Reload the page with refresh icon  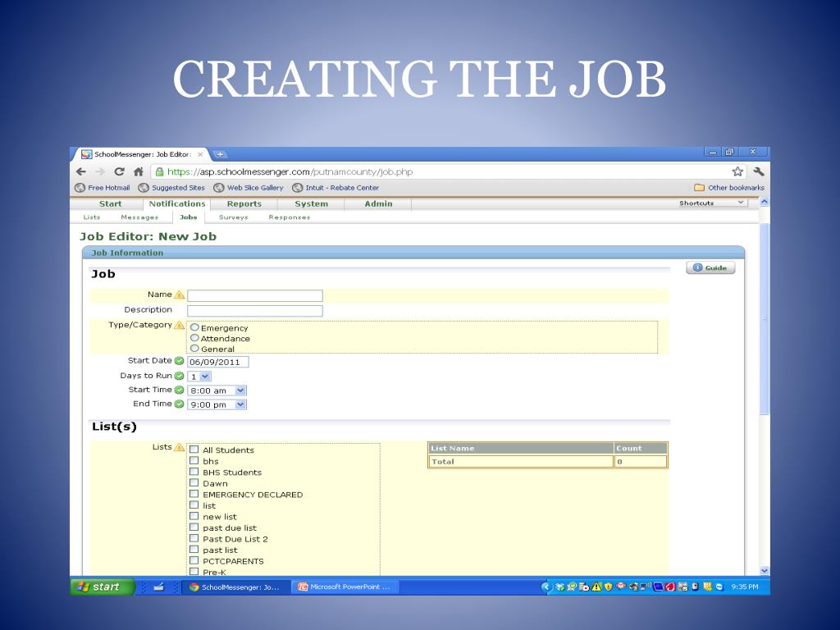coord(120,172)
